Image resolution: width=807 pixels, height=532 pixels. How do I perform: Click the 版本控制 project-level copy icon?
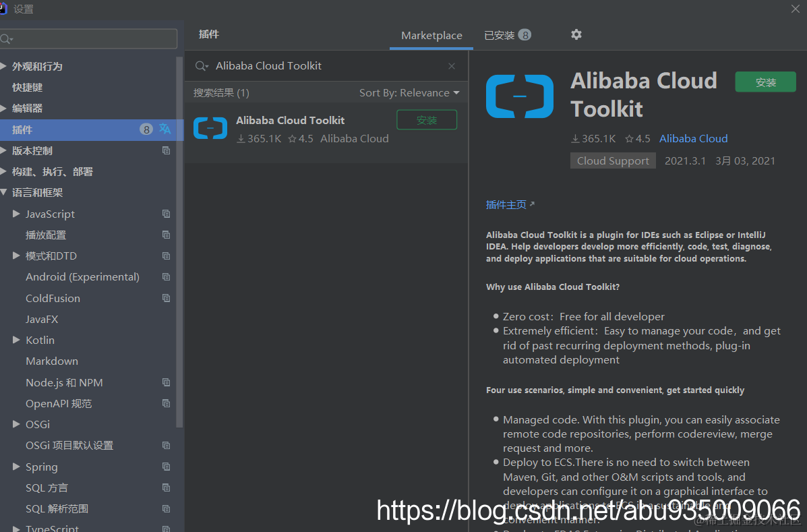pos(166,150)
